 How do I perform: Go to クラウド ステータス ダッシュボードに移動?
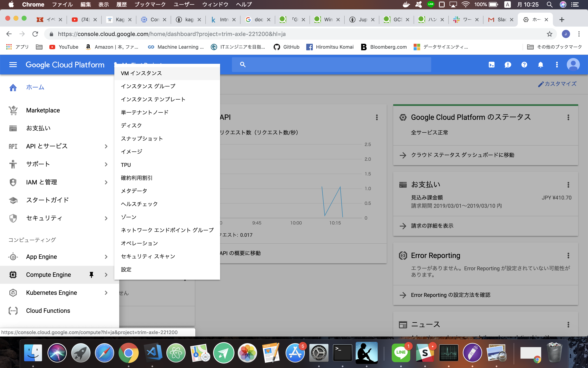pos(462,155)
